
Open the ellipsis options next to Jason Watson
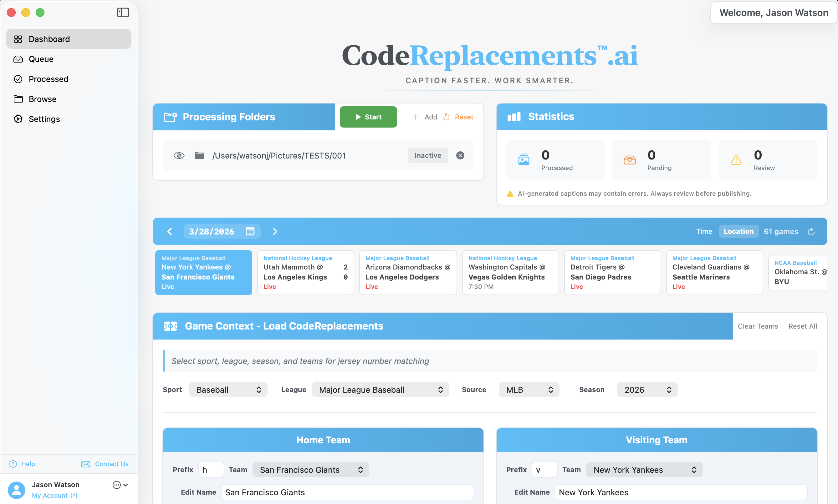click(x=117, y=485)
